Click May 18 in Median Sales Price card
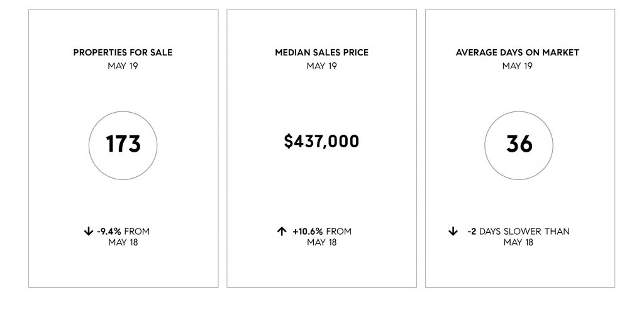Image resolution: width=644 pixels, height=316 pixels. coord(321,242)
